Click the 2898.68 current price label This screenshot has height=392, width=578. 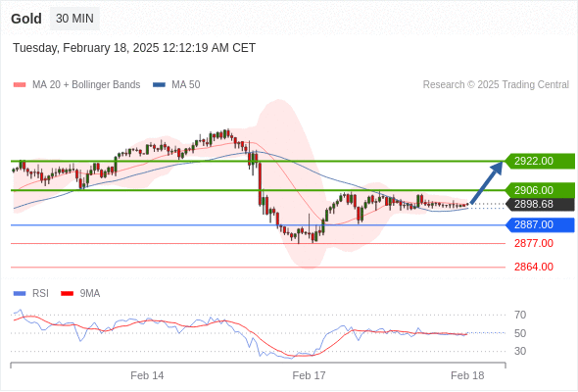click(540, 204)
